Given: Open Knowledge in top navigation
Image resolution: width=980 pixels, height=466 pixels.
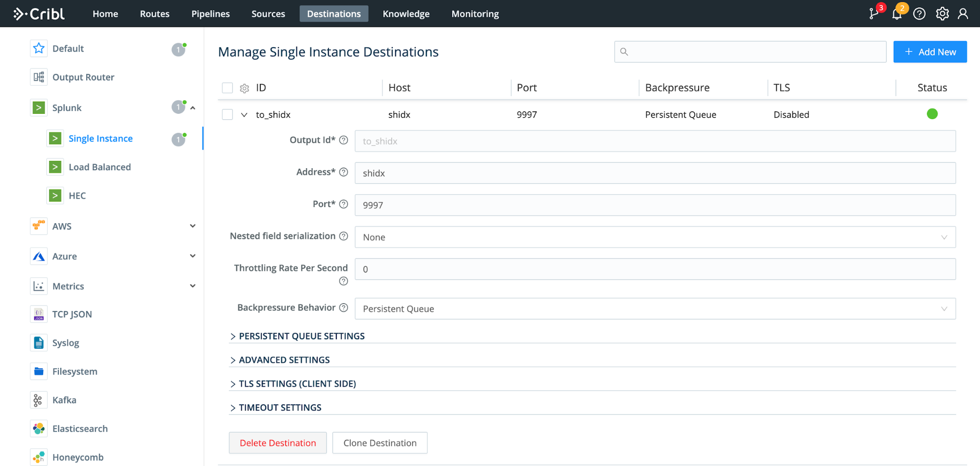Looking at the screenshot, I should point(406,14).
